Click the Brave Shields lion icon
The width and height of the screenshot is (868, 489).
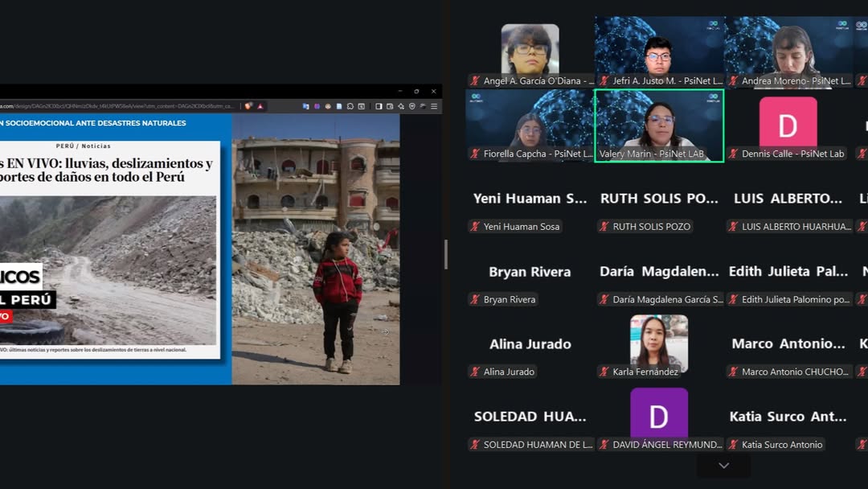[x=248, y=106]
